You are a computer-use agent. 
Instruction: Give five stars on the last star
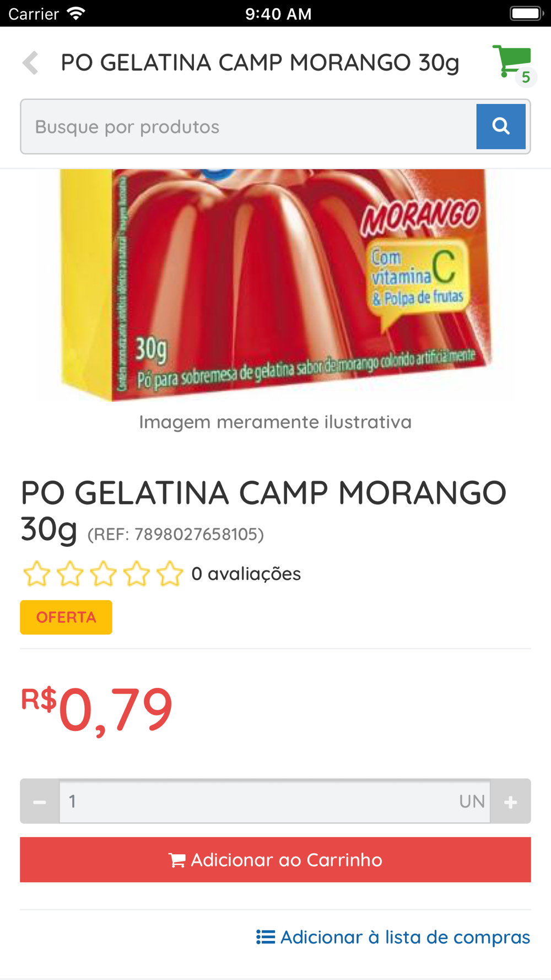(x=170, y=574)
